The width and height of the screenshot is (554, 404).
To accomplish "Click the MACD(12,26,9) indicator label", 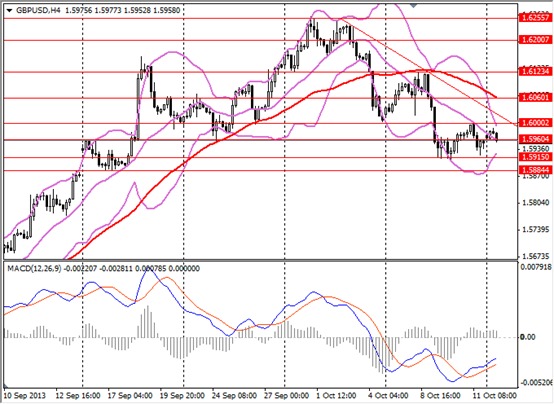I will 34,269.
